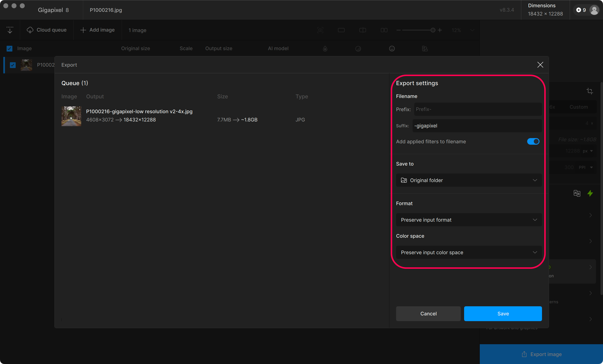The width and height of the screenshot is (603, 364).
Task: Click the green lightning bolt icon
Action: tap(590, 193)
